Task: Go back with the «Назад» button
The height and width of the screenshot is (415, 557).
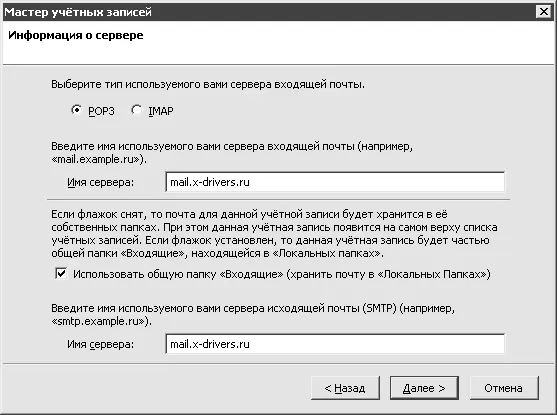Action: 345,388
